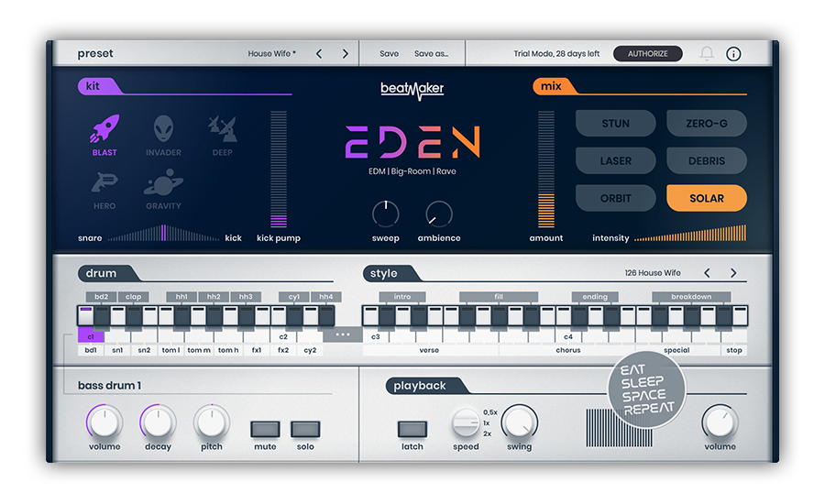Image resolution: width=825 pixels, height=504 pixels.
Task: Toggle the solo button for bass drum
Action: click(x=305, y=429)
